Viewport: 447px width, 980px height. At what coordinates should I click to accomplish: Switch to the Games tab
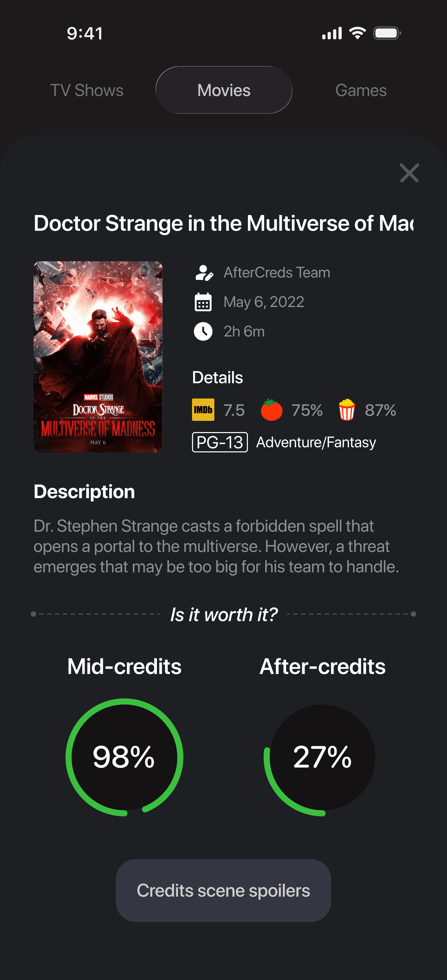pos(361,90)
